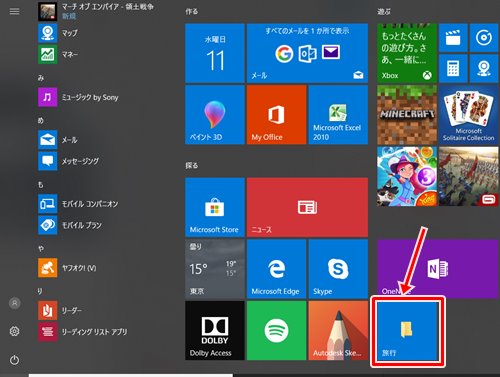Image resolution: width=500 pixels, height=377 pixels.
Task: Launch Bubble Witch 3 game tile
Action: 407,176
